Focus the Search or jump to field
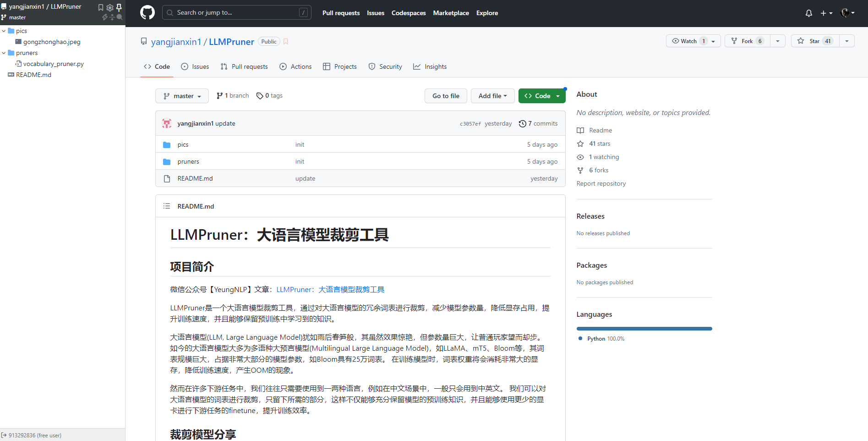This screenshot has height=441, width=868. (x=237, y=13)
